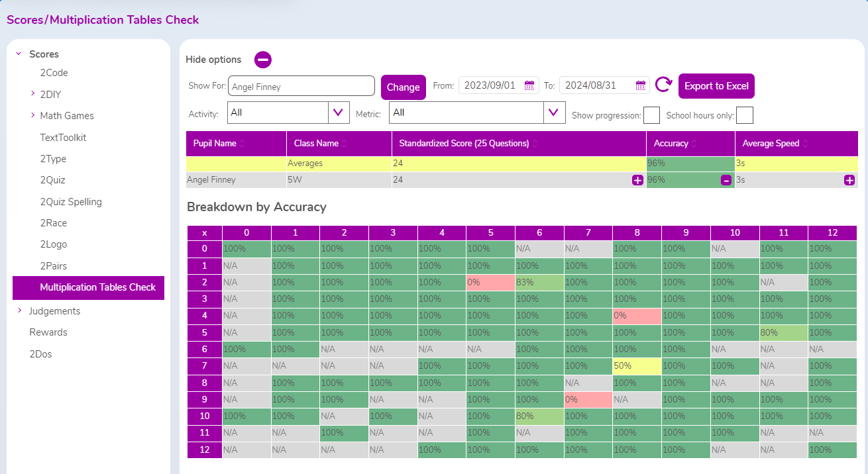
Task: Tick the School hours only checkbox
Action: point(745,115)
